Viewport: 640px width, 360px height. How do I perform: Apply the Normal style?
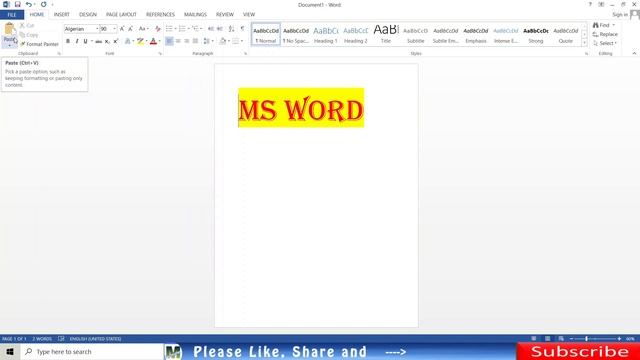point(266,34)
